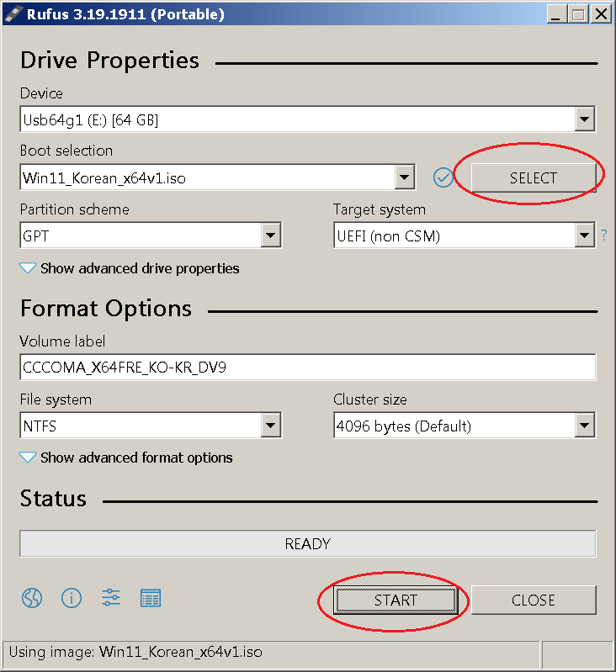This screenshot has width=616, height=672.
Task: Click the READY status progress bar
Action: point(307,543)
